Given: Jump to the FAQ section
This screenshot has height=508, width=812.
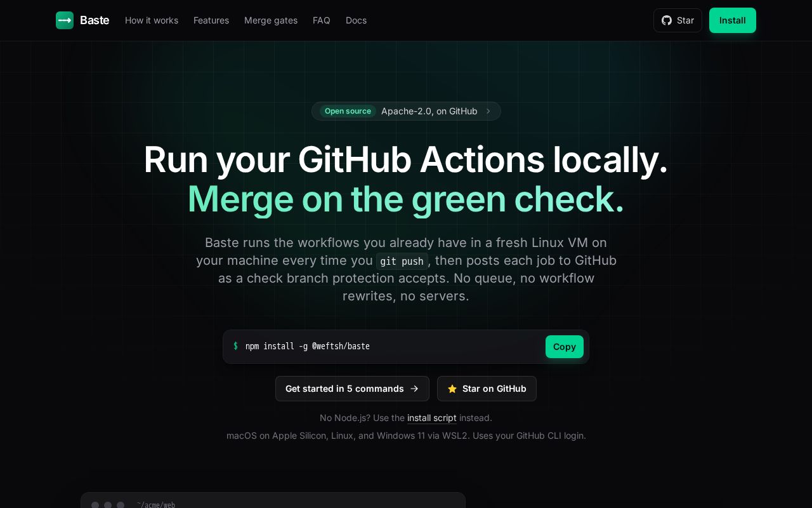Looking at the screenshot, I should [x=322, y=20].
